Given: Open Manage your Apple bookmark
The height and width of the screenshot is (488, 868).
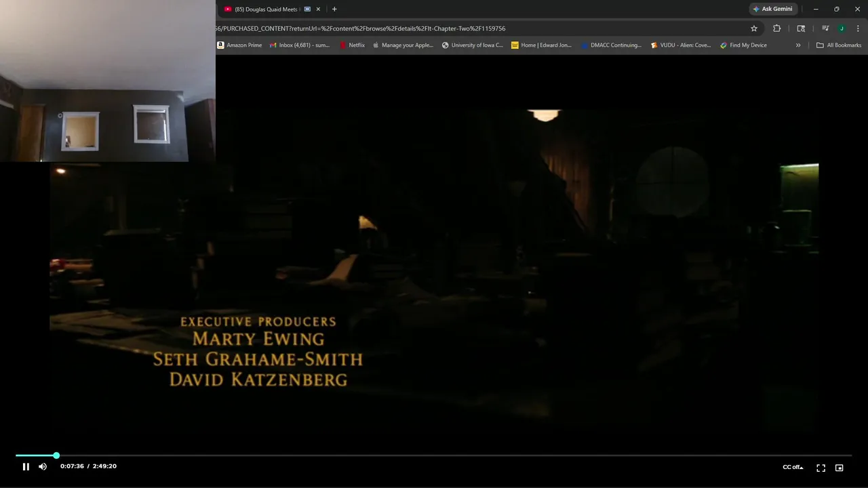Looking at the screenshot, I should tap(403, 45).
